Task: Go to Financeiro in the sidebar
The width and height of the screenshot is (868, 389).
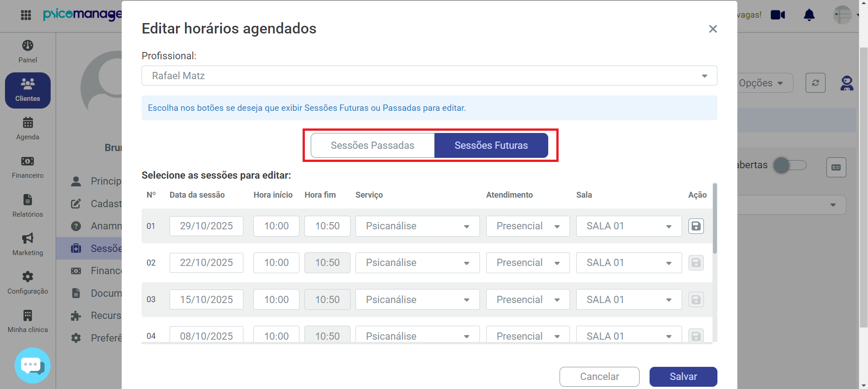Action: 28,167
